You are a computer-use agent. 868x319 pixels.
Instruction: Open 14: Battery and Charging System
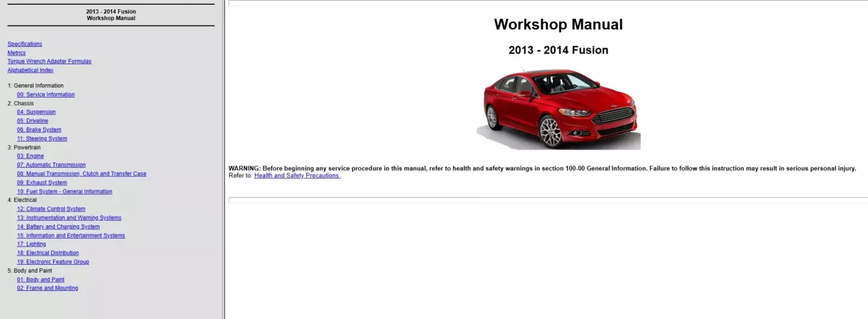click(x=58, y=227)
